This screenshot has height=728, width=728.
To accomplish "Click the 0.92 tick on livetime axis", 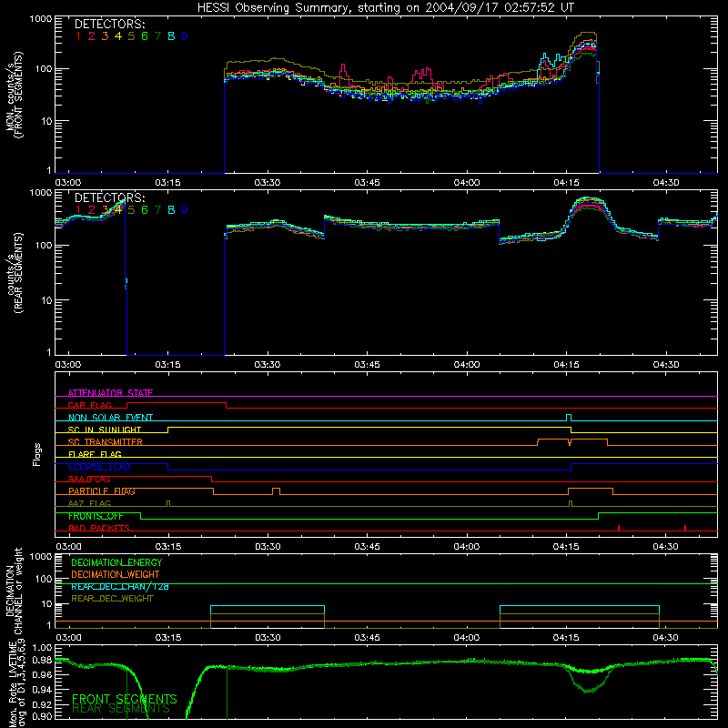I will (x=42, y=704).
